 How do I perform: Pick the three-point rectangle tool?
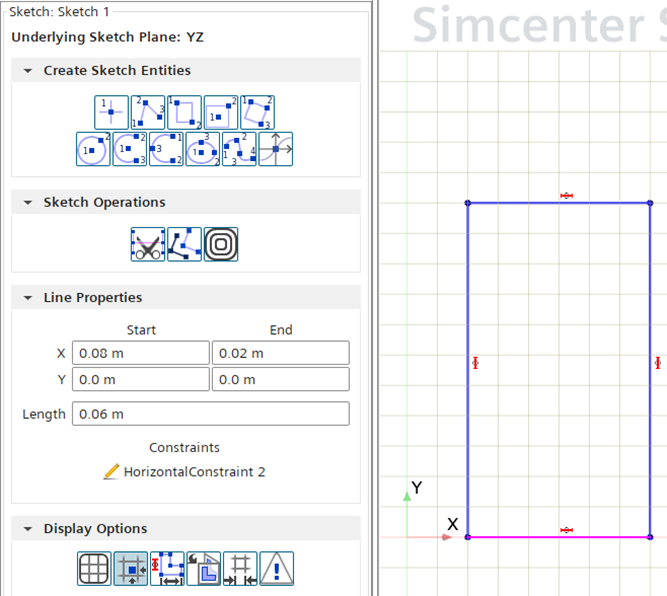tap(258, 112)
